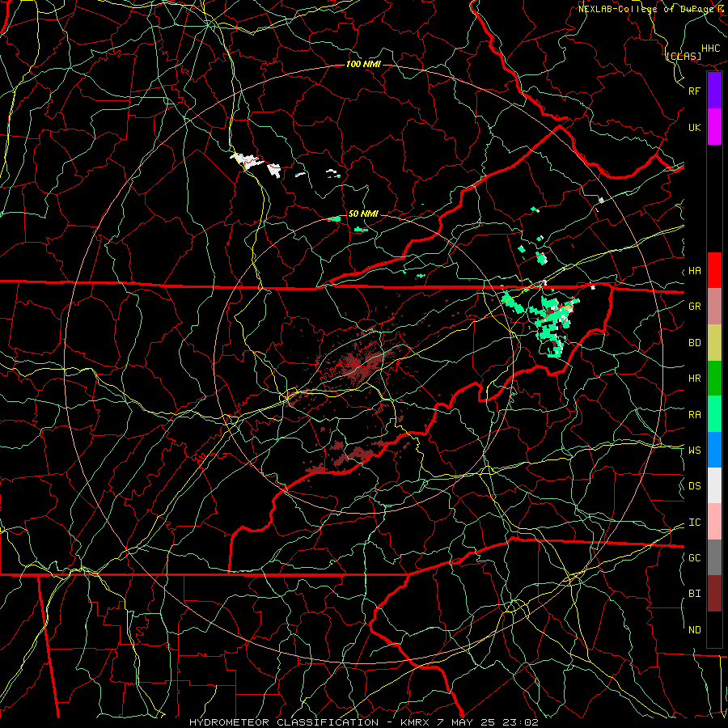Image resolution: width=728 pixels, height=728 pixels.
Task: Click the [CLAS] unit label
Action: point(683,57)
